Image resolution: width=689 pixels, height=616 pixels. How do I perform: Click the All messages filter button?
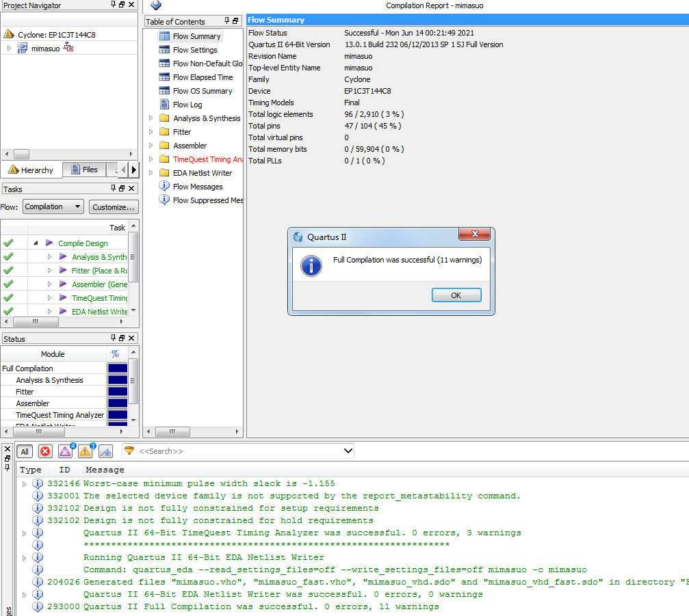[25, 451]
